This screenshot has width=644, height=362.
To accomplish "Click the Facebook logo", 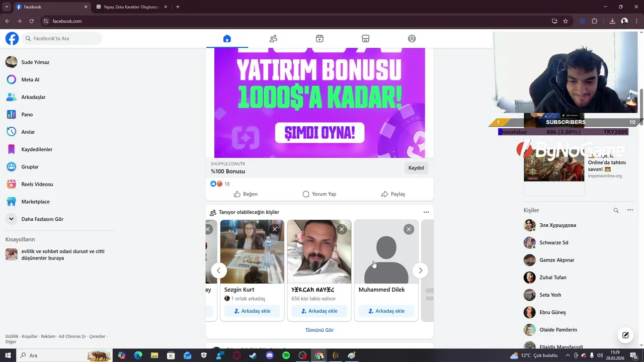I will (x=12, y=38).
